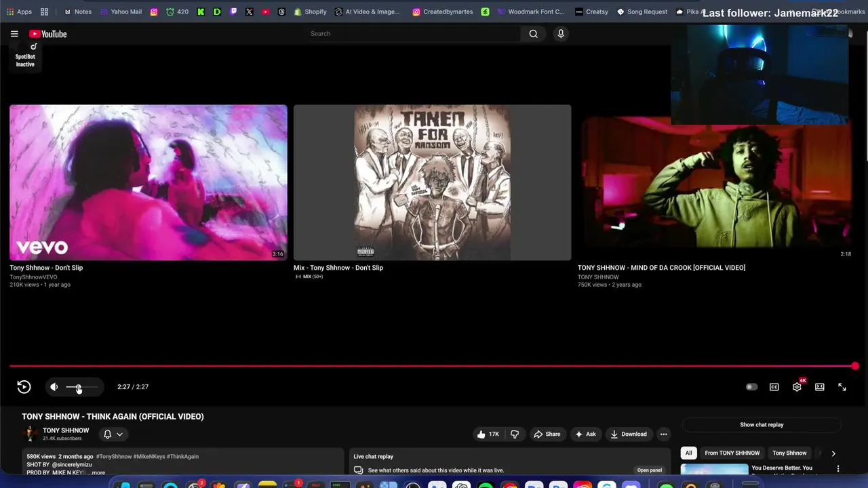Open the MIND OF DA CROOK video thumbnail

click(716, 182)
